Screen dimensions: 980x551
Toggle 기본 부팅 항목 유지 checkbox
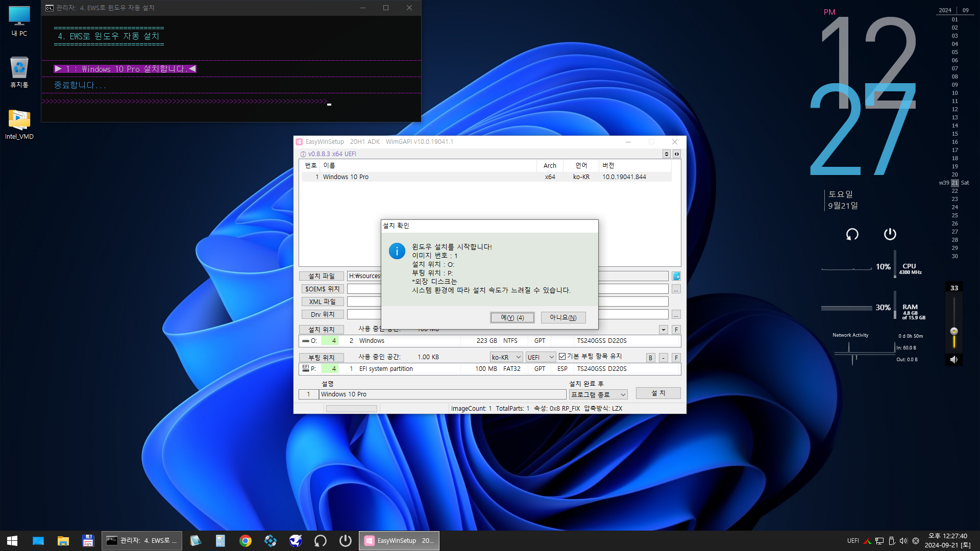(562, 357)
